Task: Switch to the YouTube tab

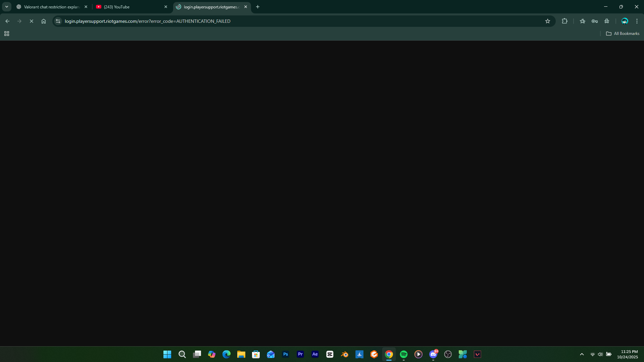Action: click(132, 7)
